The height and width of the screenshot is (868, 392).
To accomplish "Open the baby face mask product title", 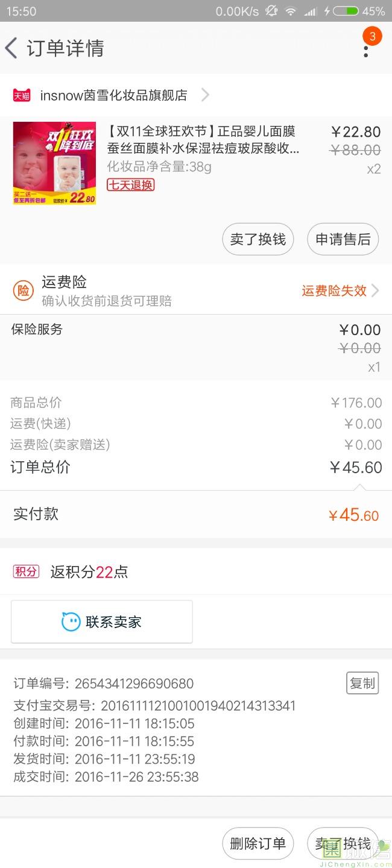I will 203,140.
